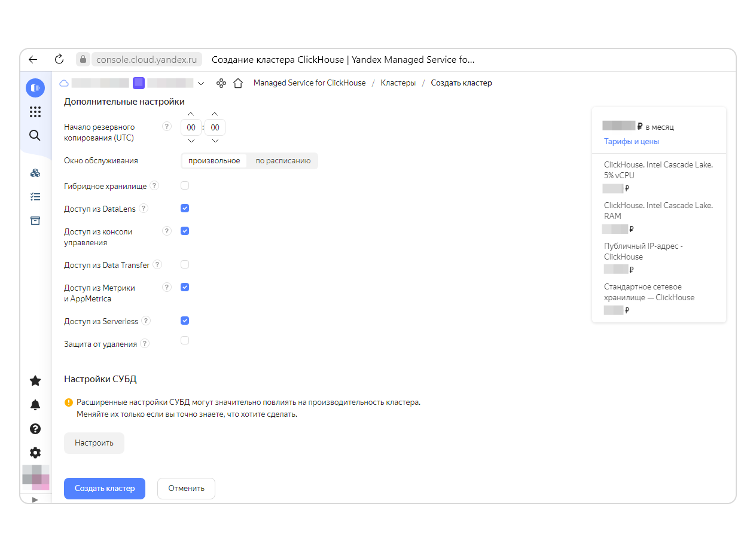Screen dimensions: 756x552
Task: Decrease backup start minutes with down arrow
Action: (x=215, y=141)
